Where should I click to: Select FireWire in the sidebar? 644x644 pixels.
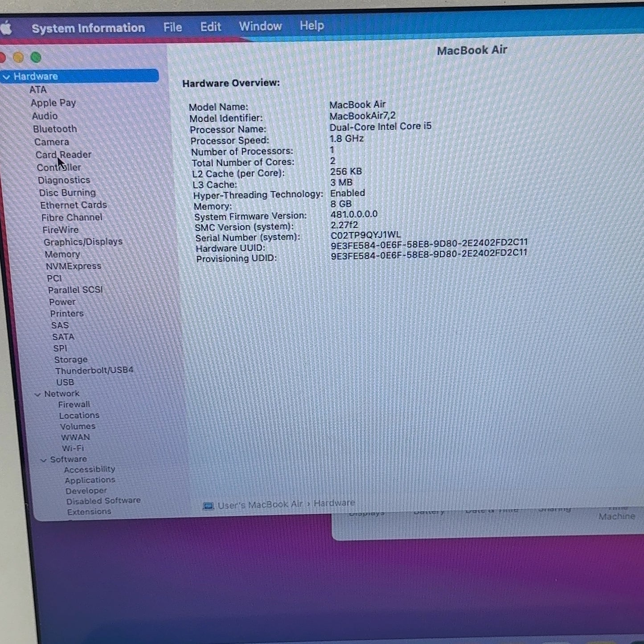[x=61, y=230]
